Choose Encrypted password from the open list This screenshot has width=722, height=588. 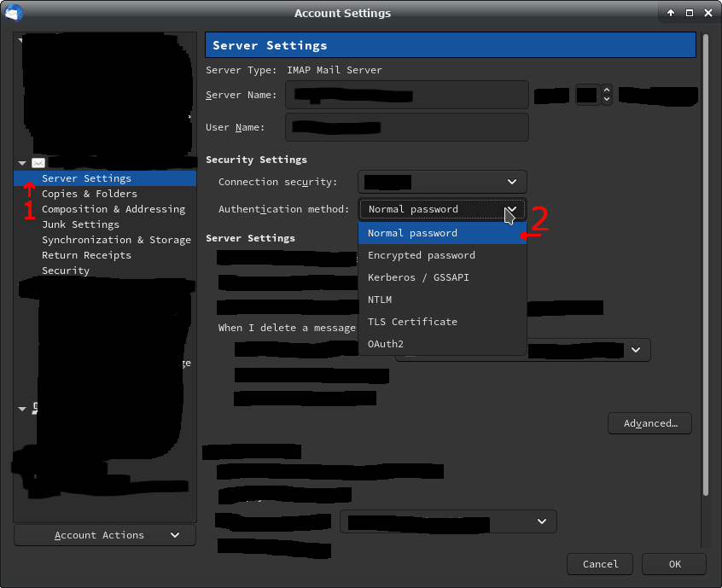pos(422,255)
